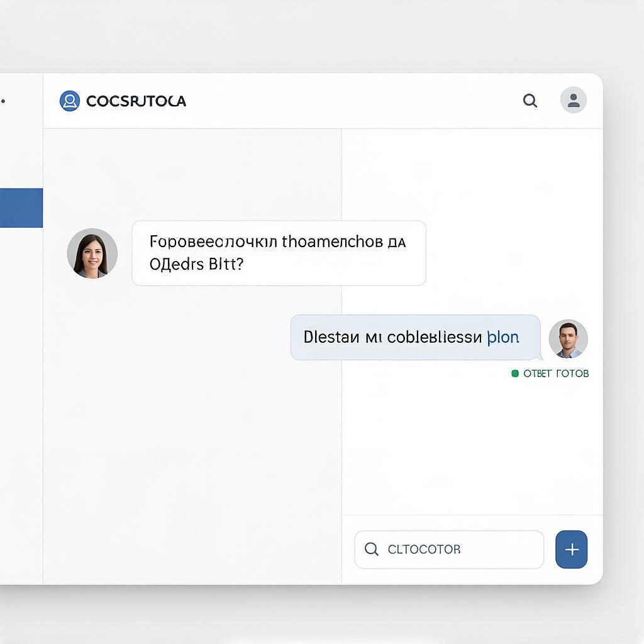Click the COCSRUTOCA logo icon

[x=70, y=101]
